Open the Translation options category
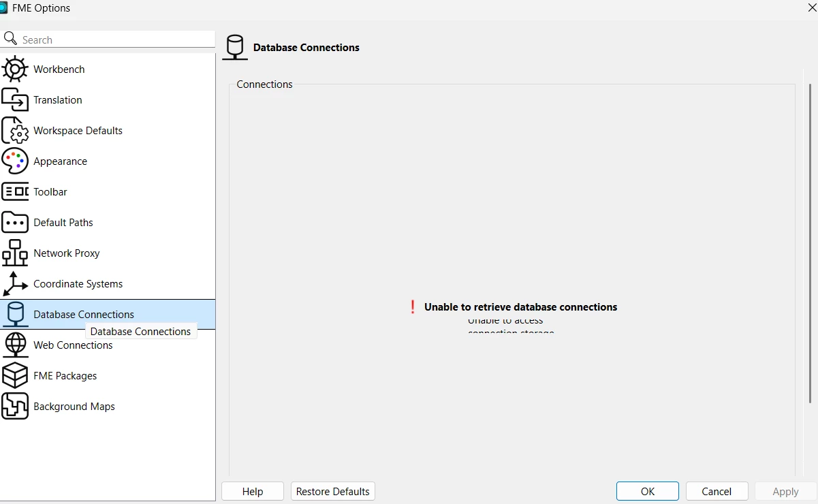Viewport: 818px width, 504px height. (108, 100)
